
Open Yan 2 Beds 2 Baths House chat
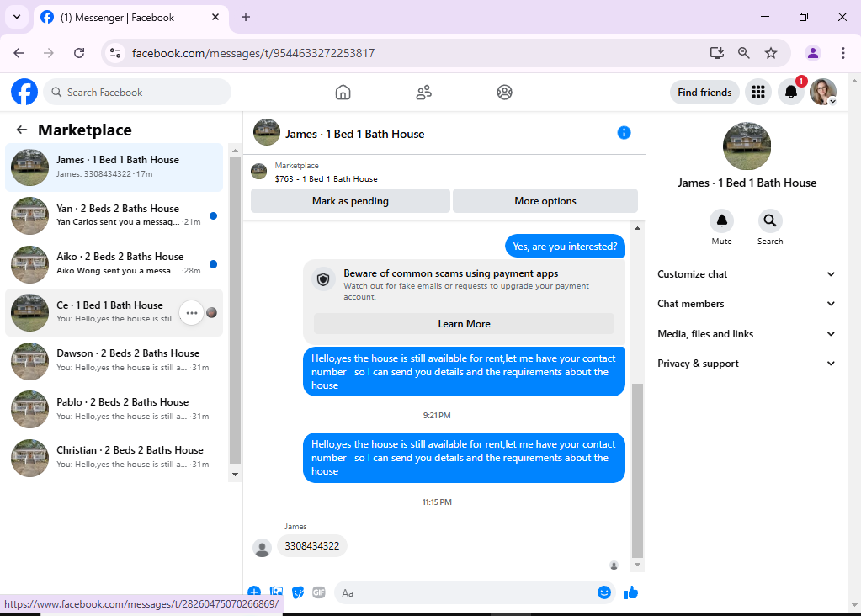[x=114, y=215]
